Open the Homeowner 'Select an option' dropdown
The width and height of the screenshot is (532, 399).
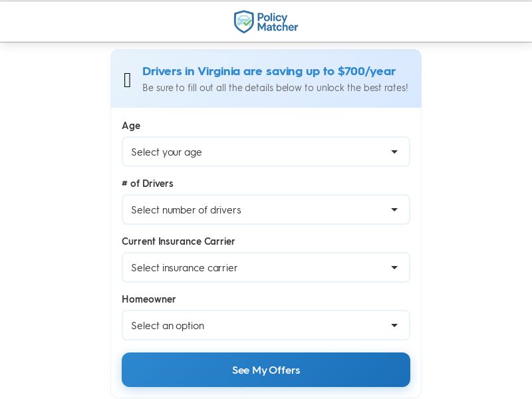(x=266, y=325)
